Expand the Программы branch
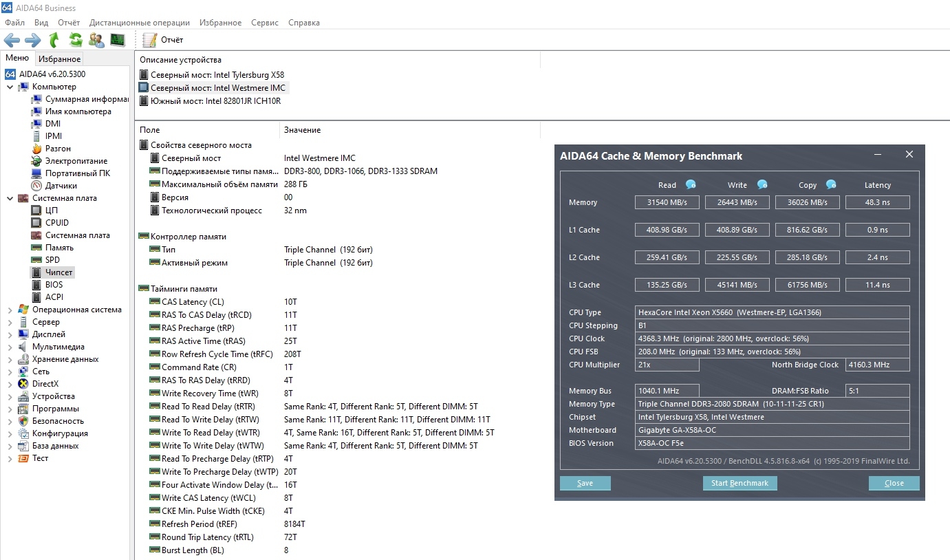The height and width of the screenshot is (560, 950). click(x=10, y=409)
